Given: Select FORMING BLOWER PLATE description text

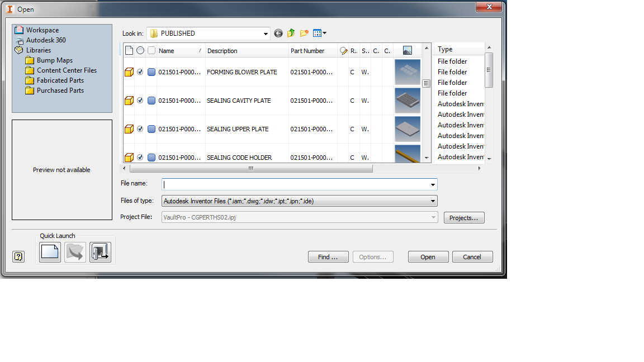Looking at the screenshot, I should pos(242,72).
